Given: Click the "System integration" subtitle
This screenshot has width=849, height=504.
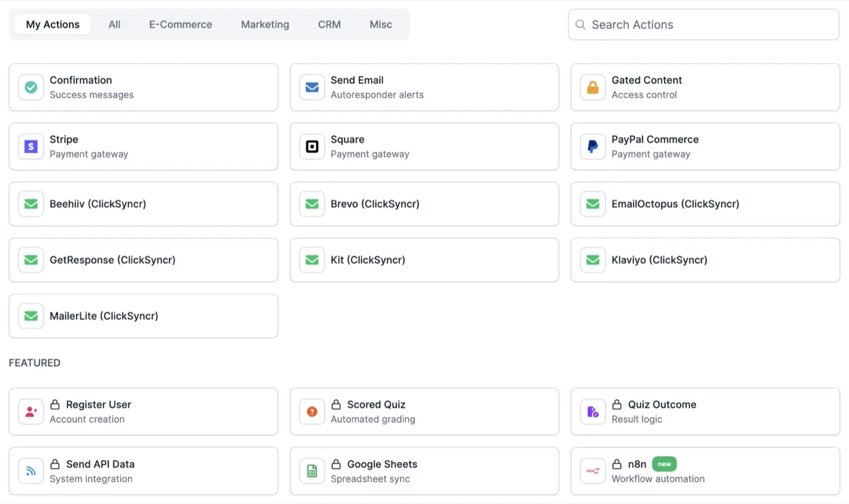Looking at the screenshot, I should (91, 479).
